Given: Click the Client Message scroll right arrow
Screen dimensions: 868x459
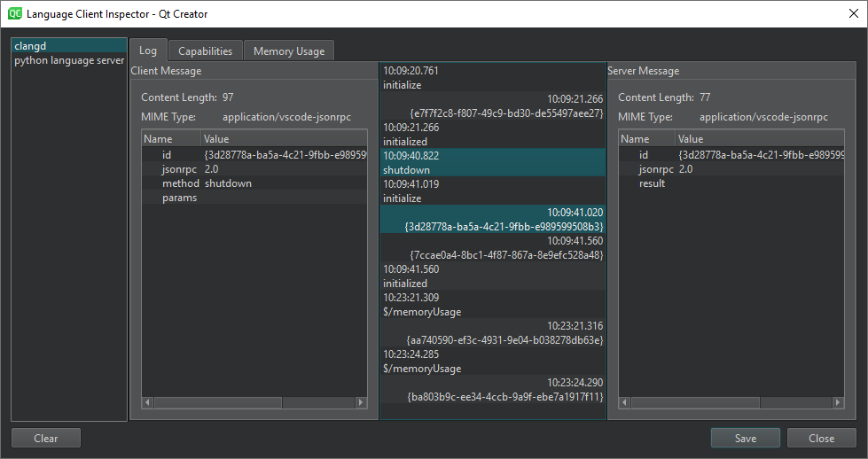Looking at the screenshot, I should click(361, 402).
